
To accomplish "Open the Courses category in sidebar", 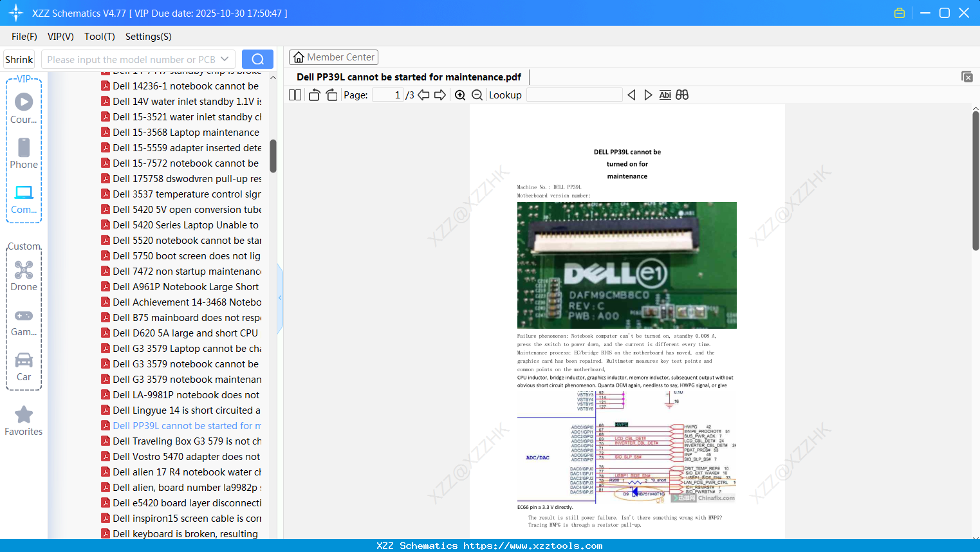I will pyautogui.click(x=24, y=109).
